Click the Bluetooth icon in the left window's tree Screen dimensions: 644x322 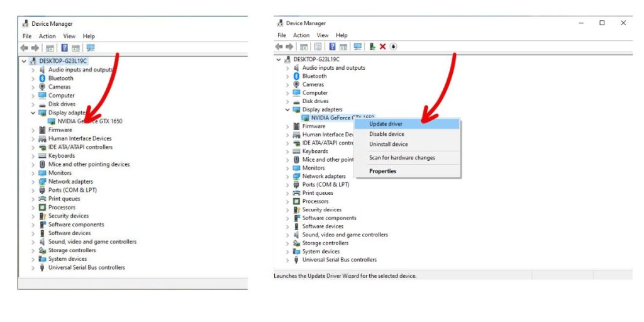pyautogui.click(x=42, y=78)
